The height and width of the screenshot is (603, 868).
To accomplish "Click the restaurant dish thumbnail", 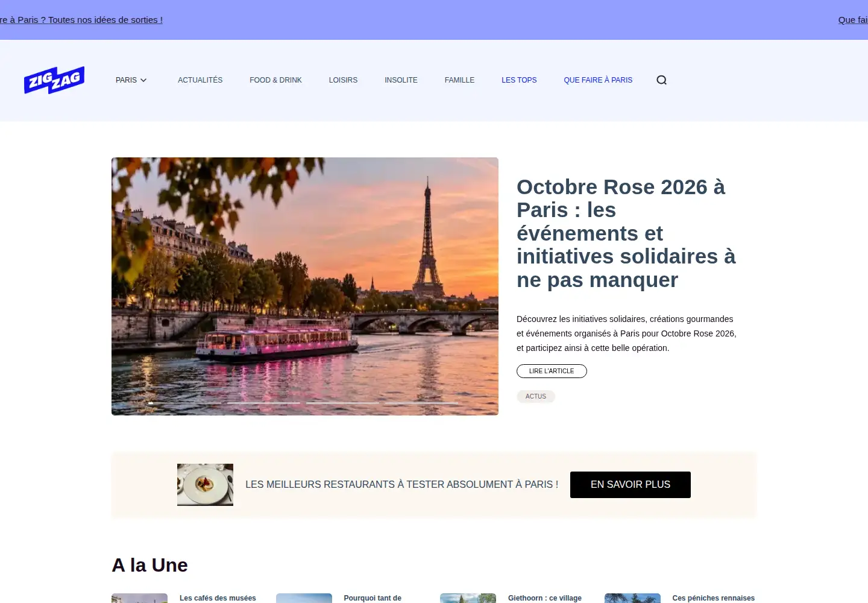I will [x=205, y=485].
